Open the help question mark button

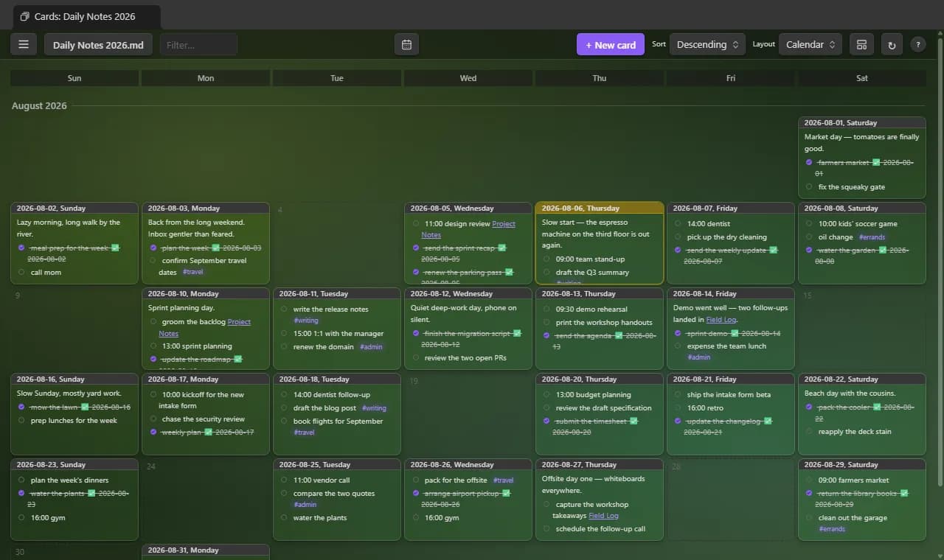918,45
